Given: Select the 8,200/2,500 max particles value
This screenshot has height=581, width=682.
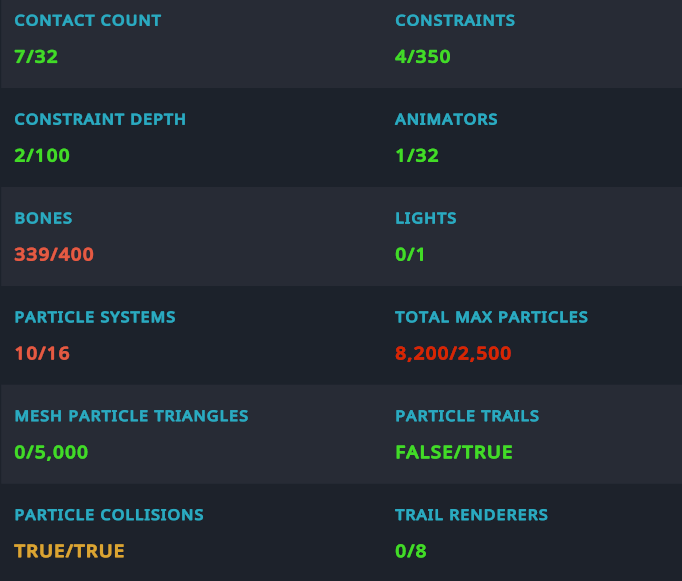Looking at the screenshot, I should pos(455,354).
